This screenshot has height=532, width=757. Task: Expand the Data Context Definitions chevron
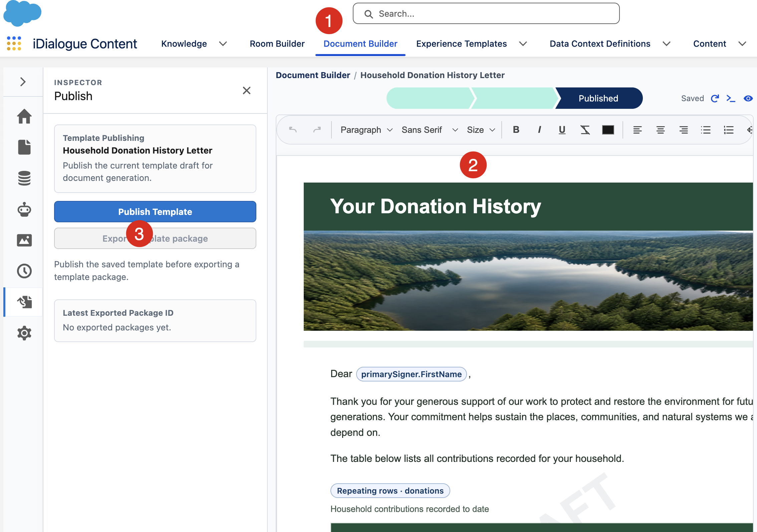pos(667,44)
